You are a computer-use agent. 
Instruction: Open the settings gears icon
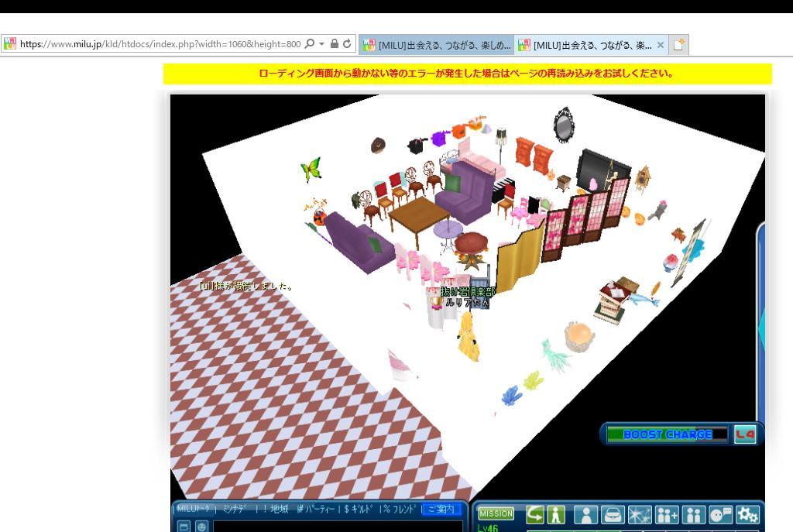[747, 515]
